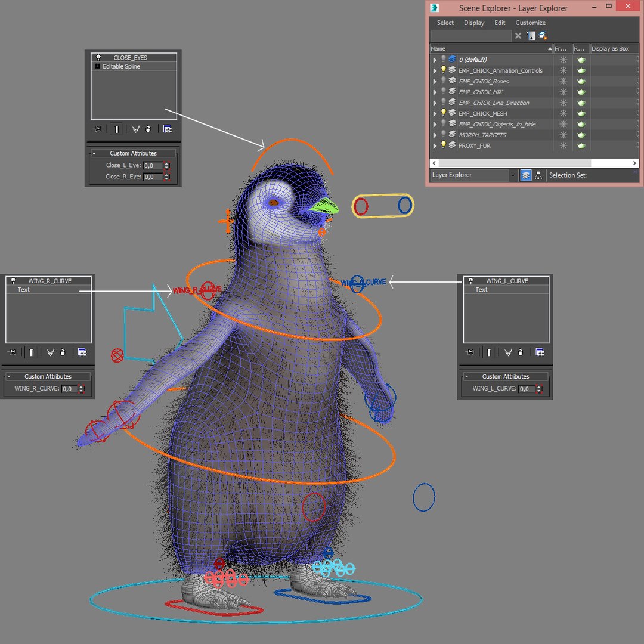Remove modifier from CLOSE_EYES stack
Image resolution: width=644 pixels, height=644 pixels.
pos(148,129)
